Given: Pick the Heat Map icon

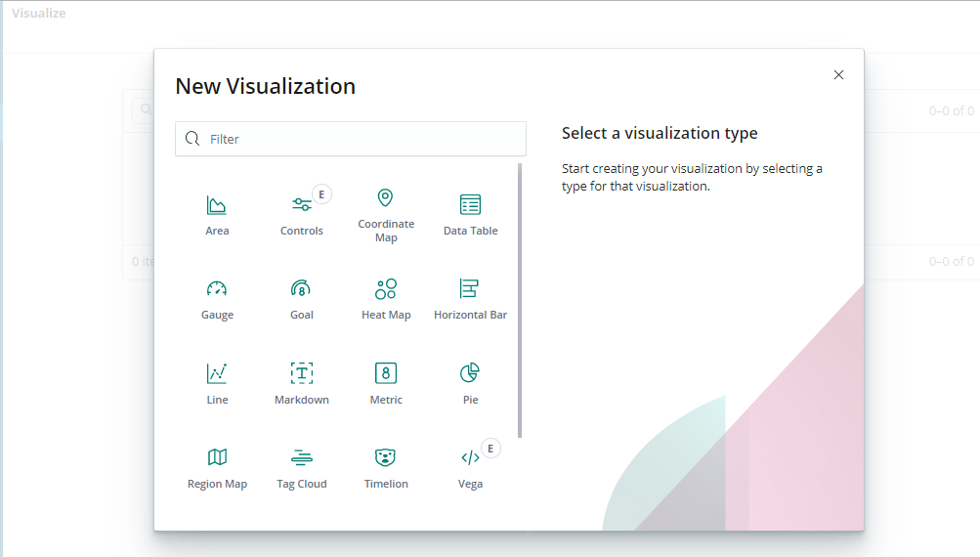Looking at the screenshot, I should coord(386,289).
